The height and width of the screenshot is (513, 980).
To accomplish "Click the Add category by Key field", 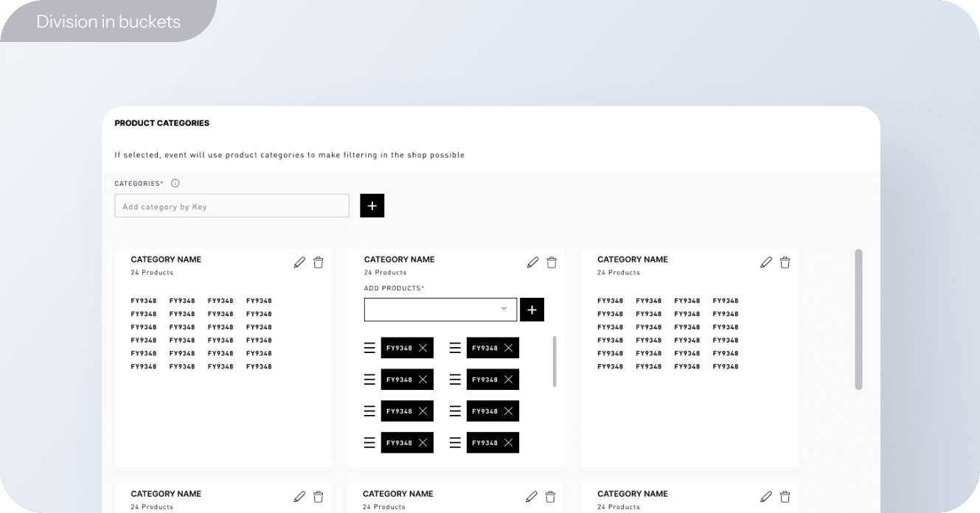I will tap(232, 206).
